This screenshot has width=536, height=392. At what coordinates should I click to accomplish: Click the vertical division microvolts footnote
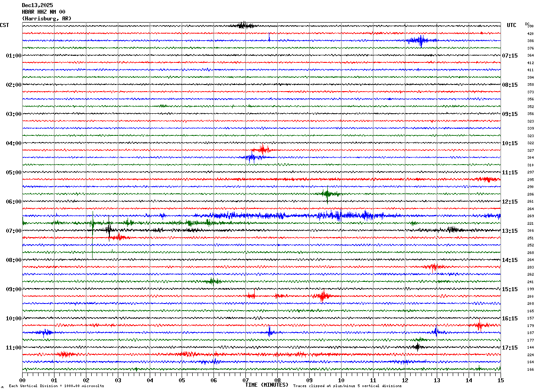(x=56, y=386)
